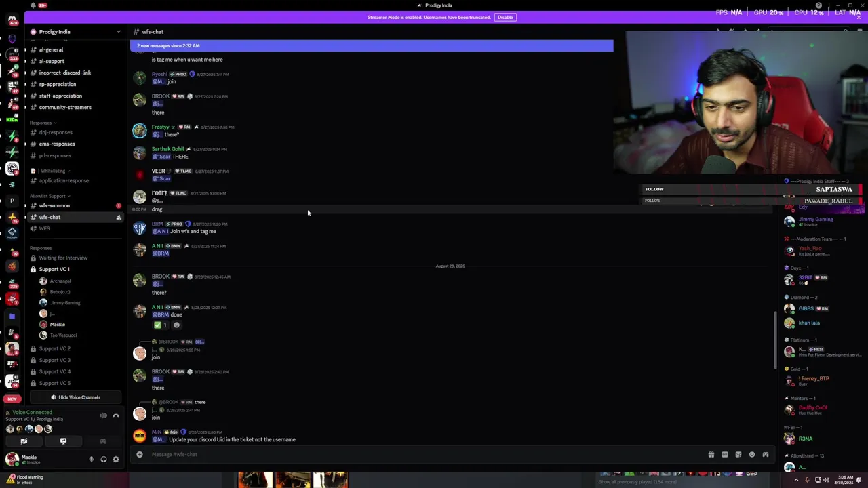The image size is (868, 488).
Task: Click Frostyy's avatar in chat
Action: pos(140,131)
